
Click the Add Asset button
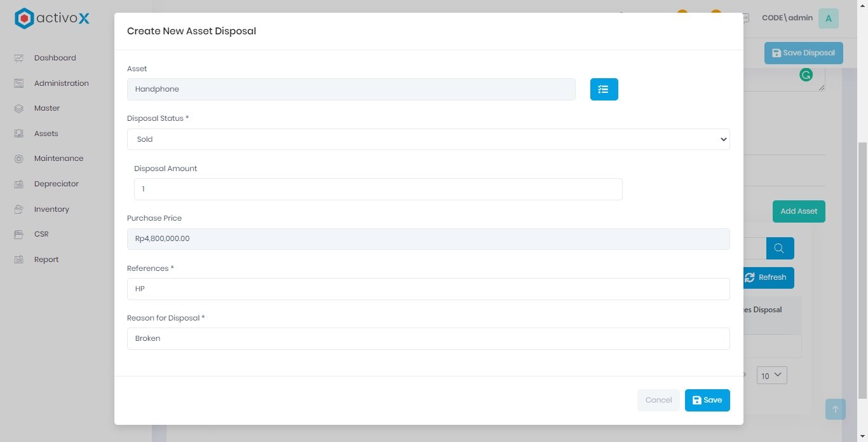(798, 211)
